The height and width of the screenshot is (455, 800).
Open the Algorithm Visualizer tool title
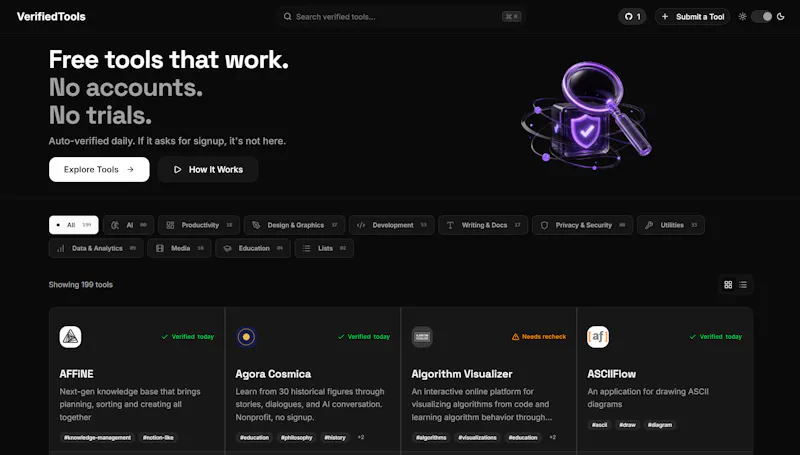(462, 374)
